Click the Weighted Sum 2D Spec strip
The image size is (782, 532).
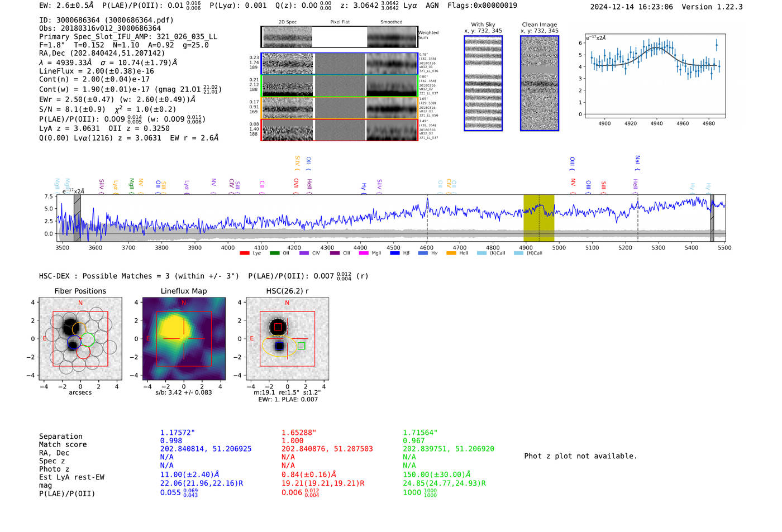(x=287, y=37)
